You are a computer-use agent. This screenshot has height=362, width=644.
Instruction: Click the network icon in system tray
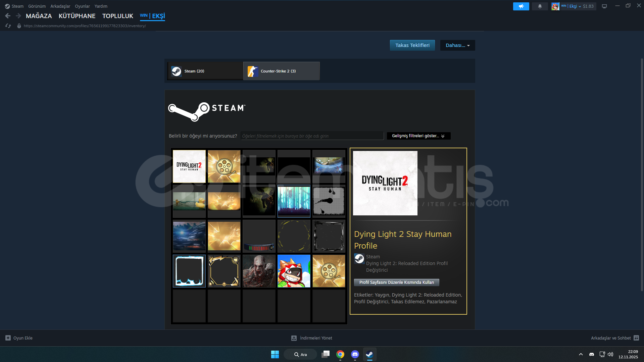[602, 354]
